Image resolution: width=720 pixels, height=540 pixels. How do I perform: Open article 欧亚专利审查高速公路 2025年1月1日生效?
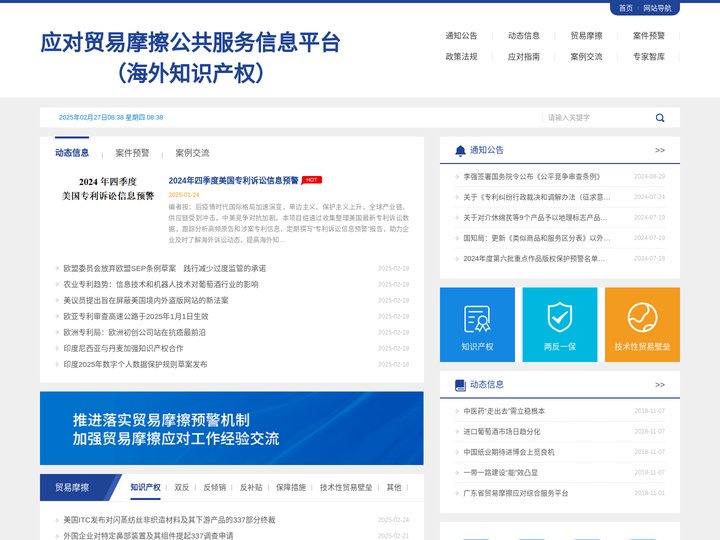click(x=136, y=316)
